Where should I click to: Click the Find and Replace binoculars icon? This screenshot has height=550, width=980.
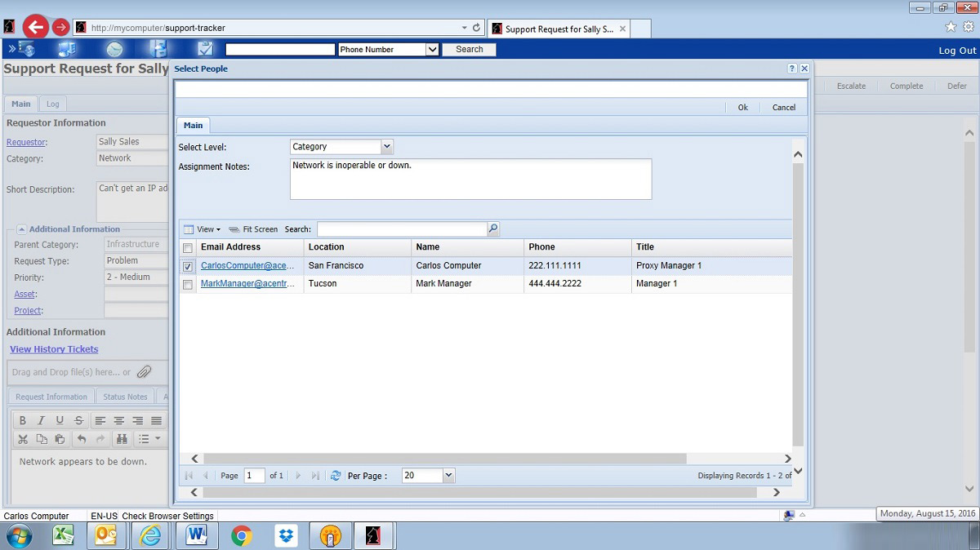coord(122,438)
